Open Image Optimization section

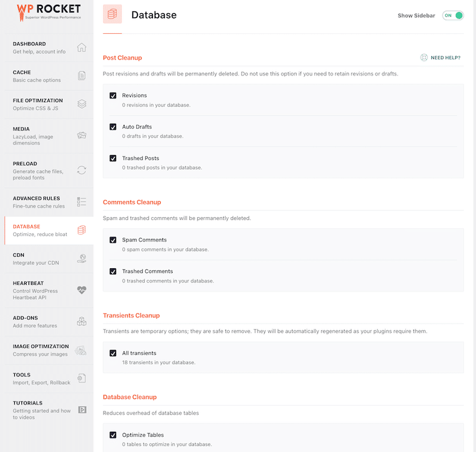point(49,350)
